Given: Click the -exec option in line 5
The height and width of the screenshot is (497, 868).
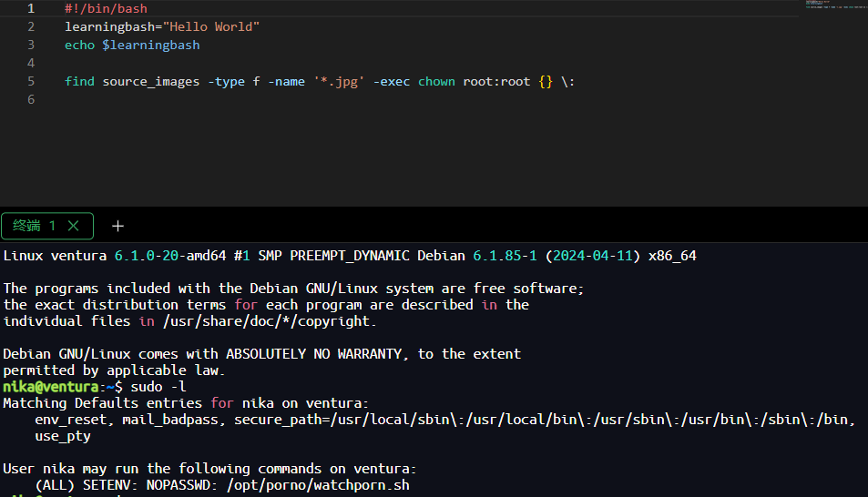Looking at the screenshot, I should pyautogui.click(x=392, y=81).
